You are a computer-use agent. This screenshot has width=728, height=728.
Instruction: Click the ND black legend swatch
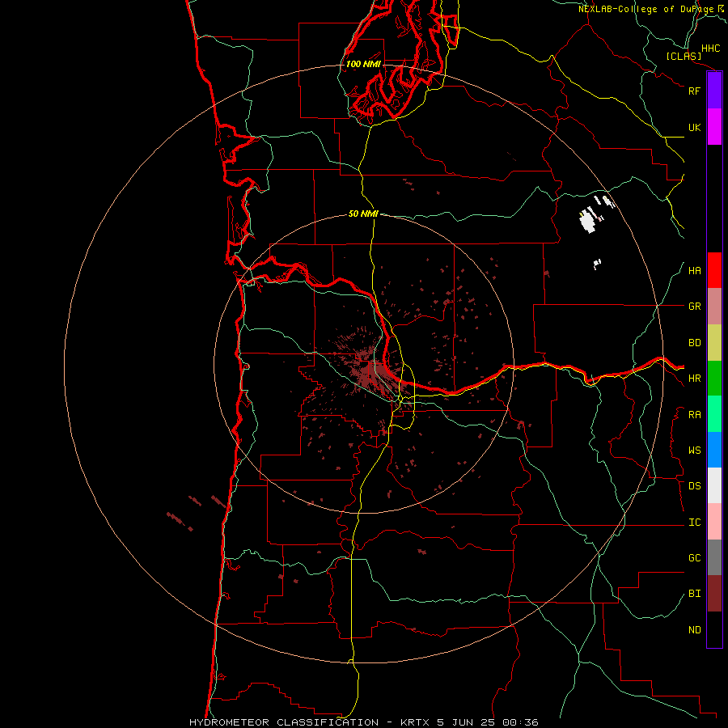coord(714,629)
